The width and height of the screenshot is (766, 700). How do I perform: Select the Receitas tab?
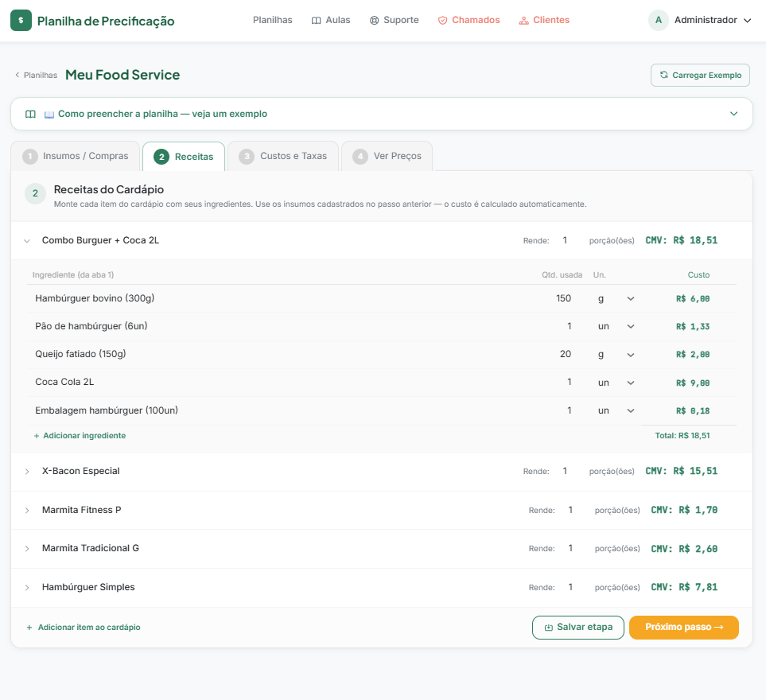184,157
